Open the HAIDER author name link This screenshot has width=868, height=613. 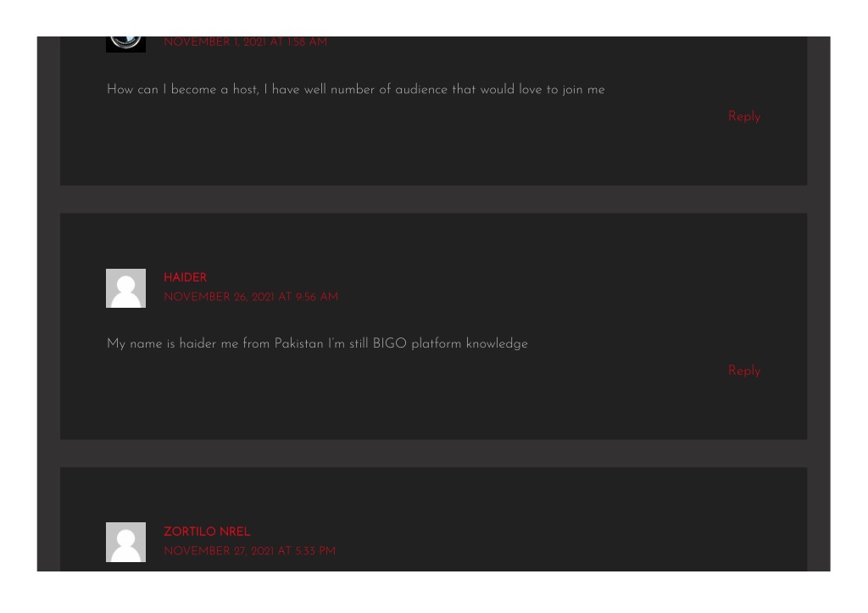point(185,277)
